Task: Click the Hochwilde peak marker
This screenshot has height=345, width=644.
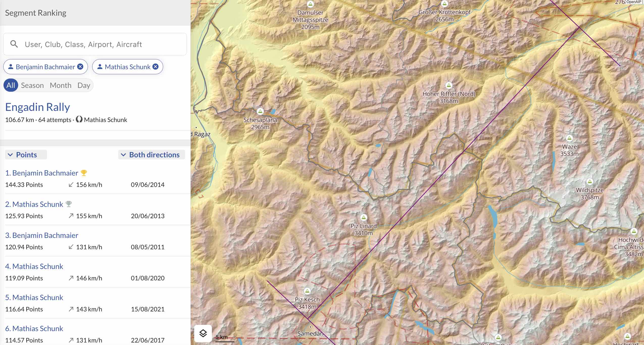Action: click(634, 231)
